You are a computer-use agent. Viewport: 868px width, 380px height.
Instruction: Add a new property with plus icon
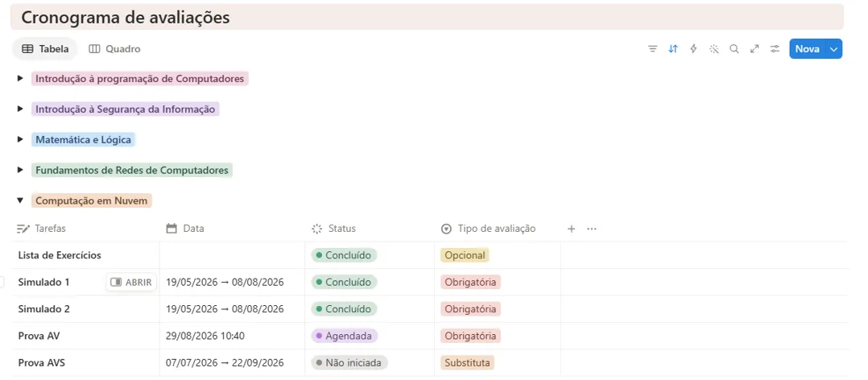tap(572, 229)
